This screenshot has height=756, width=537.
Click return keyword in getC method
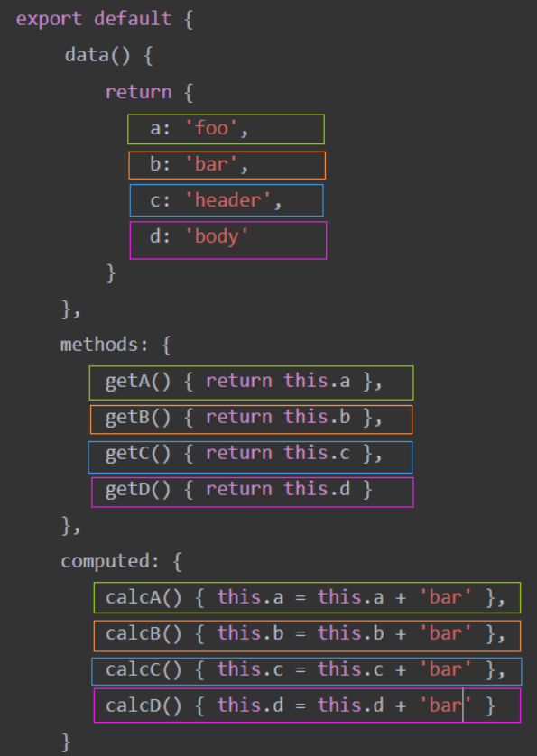click(239, 453)
